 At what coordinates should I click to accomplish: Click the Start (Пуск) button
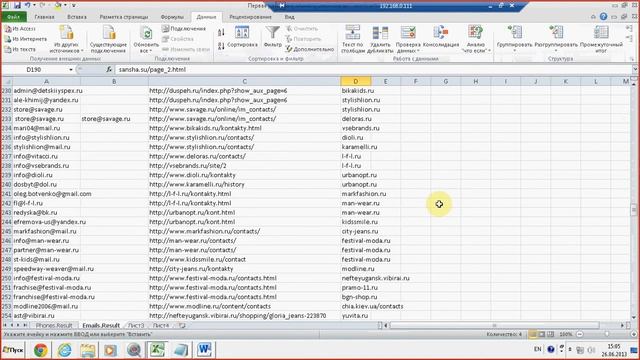click(x=13, y=350)
